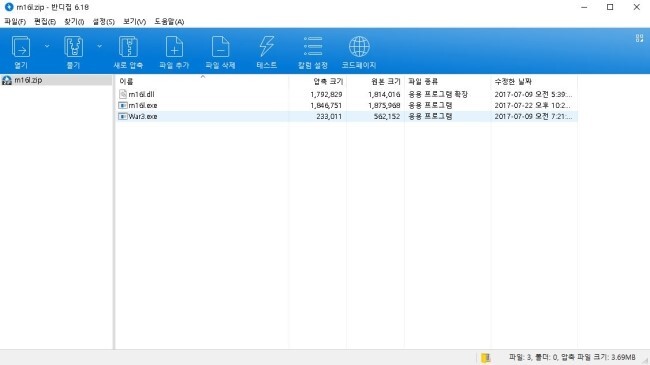Expand the Extract button dropdown arrow

coord(99,46)
